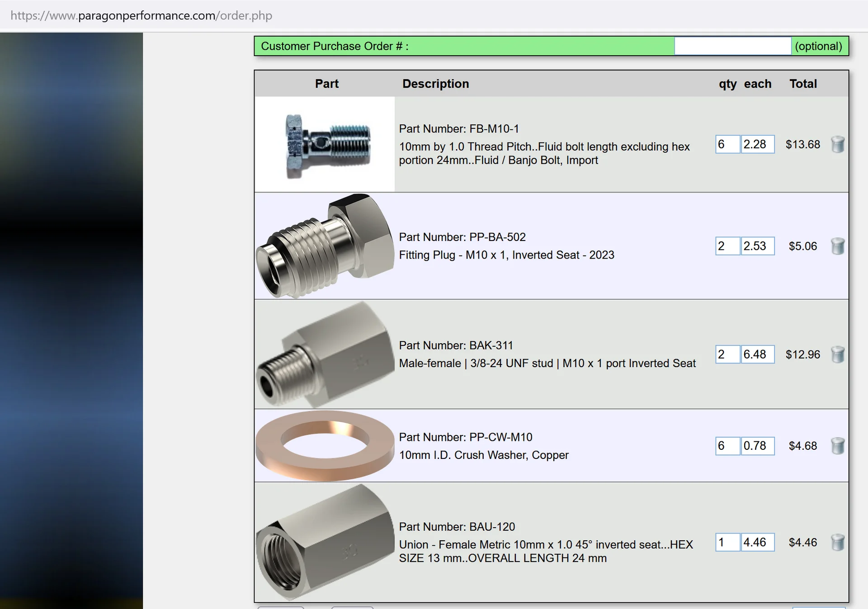Delete the PP-CW-M10 crush washer item
This screenshot has width=868, height=609.
[x=837, y=446]
